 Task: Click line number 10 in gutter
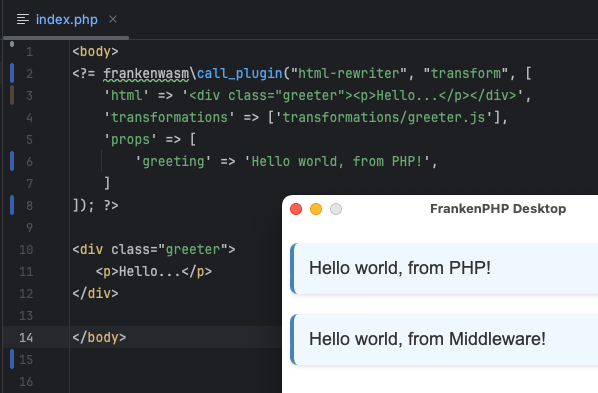pos(26,250)
